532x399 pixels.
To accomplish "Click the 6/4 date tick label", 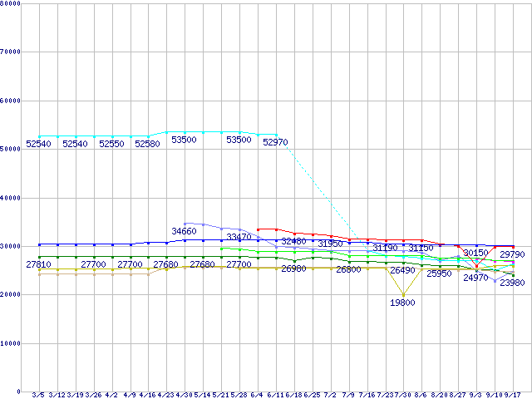I will [257, 394].
